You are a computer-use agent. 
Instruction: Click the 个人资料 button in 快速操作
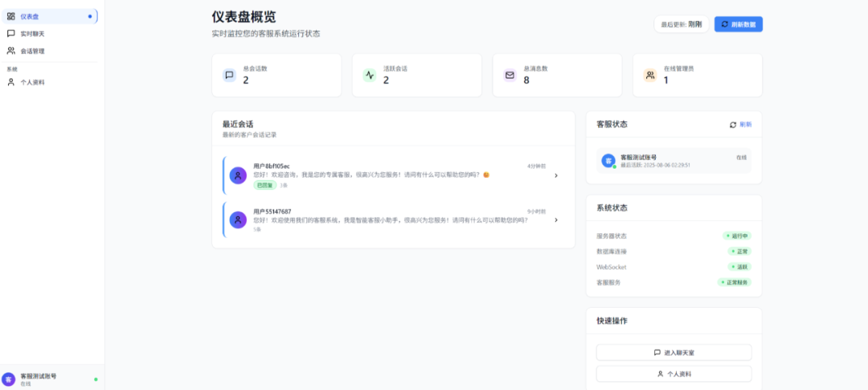pos(674,374)
